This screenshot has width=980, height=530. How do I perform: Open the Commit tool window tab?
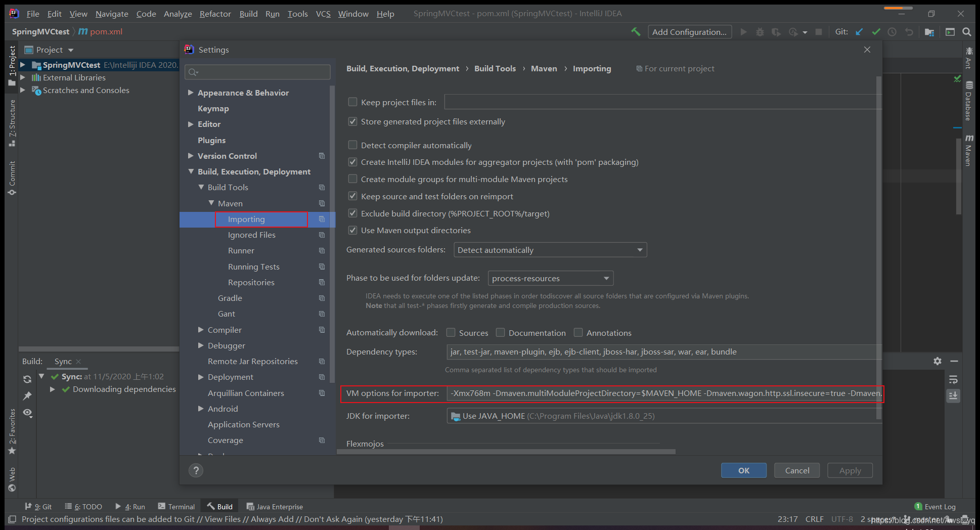12,178
